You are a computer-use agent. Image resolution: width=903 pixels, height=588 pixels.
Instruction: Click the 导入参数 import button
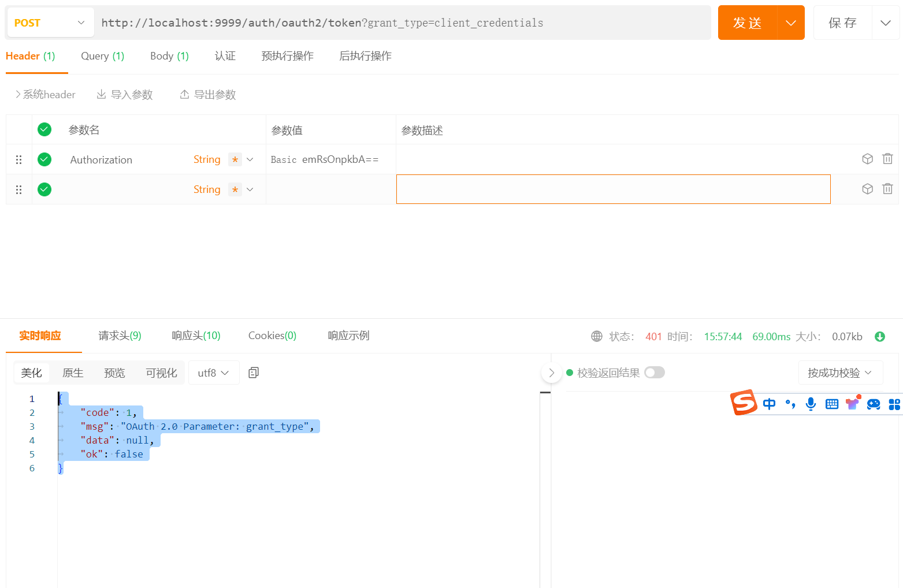pyautogui.click(x=125, y=95)
